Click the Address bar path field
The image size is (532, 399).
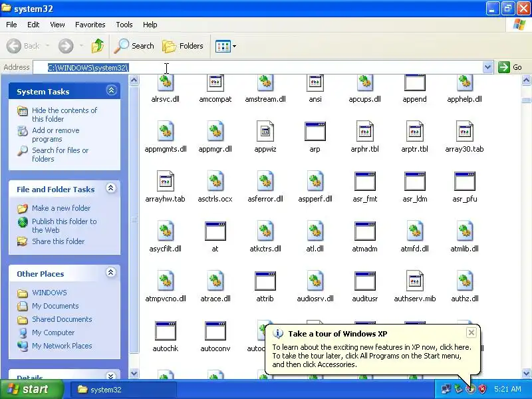[258, 68]
